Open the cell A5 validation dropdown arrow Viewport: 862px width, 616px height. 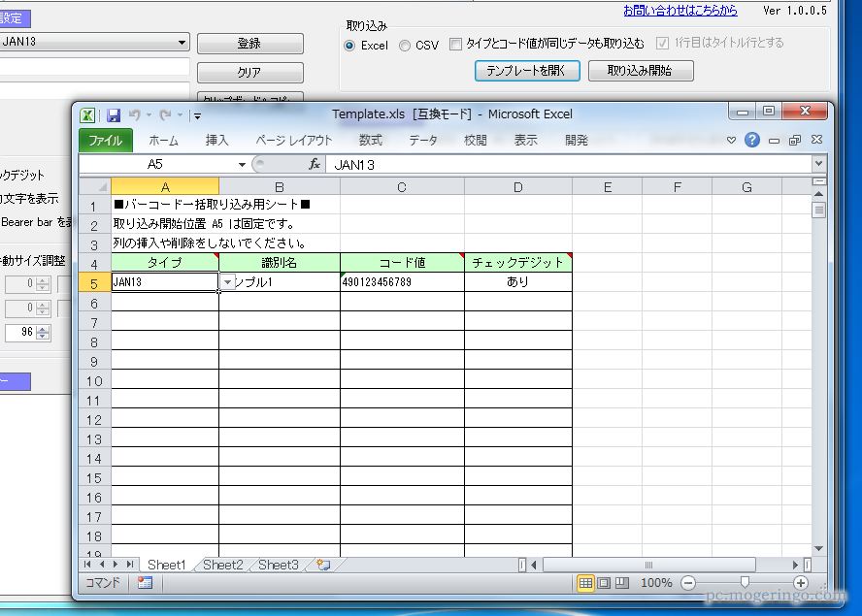228,282
